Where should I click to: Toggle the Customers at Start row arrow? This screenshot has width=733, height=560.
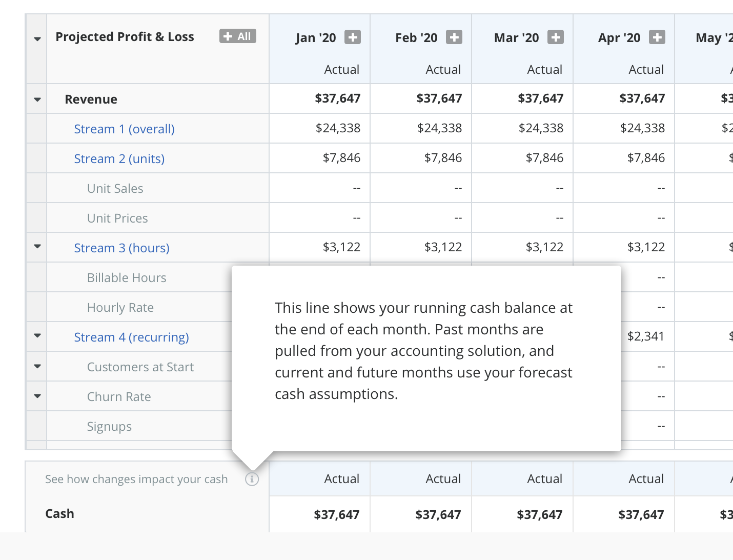coord(37,366)
